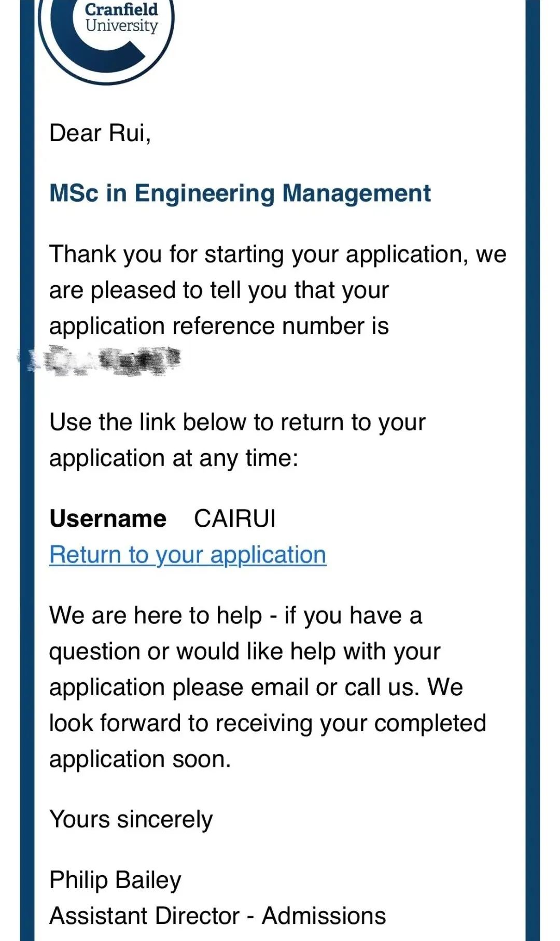
Task: Open the "Return to your application" link
Action: coord(188,555)
